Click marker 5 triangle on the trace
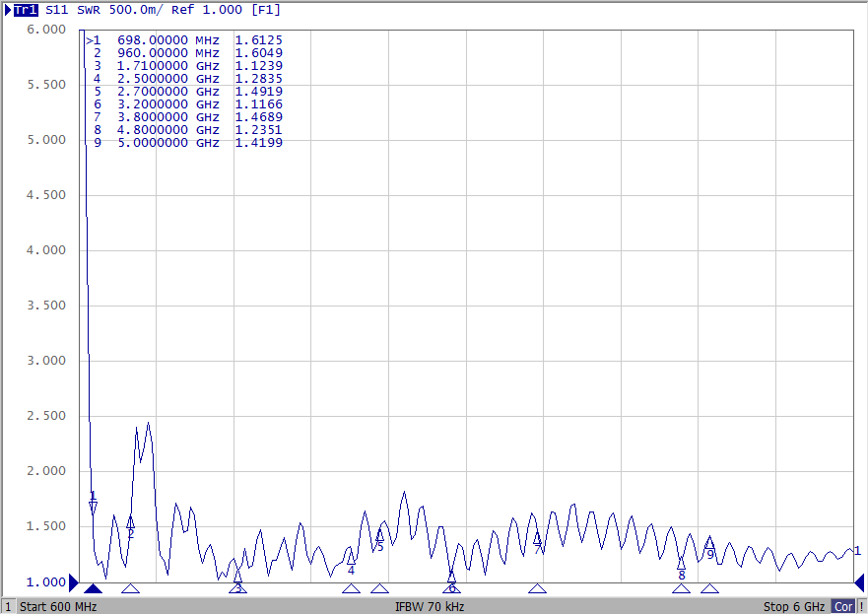This screenshot has width=868, height=614. pyautogui.click(x=379, y=535)
